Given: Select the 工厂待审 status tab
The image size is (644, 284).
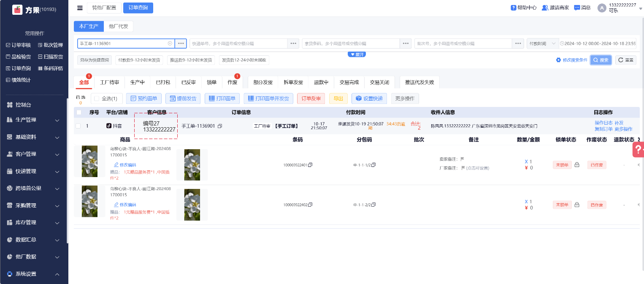Looking at the screenshot, I should click(x=109, y=82).
